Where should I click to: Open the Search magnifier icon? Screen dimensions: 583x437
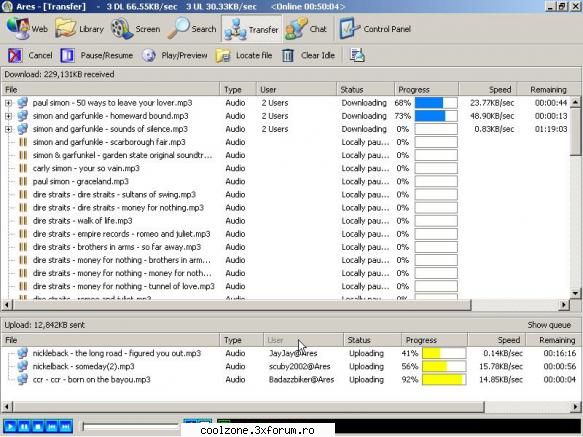178,29
